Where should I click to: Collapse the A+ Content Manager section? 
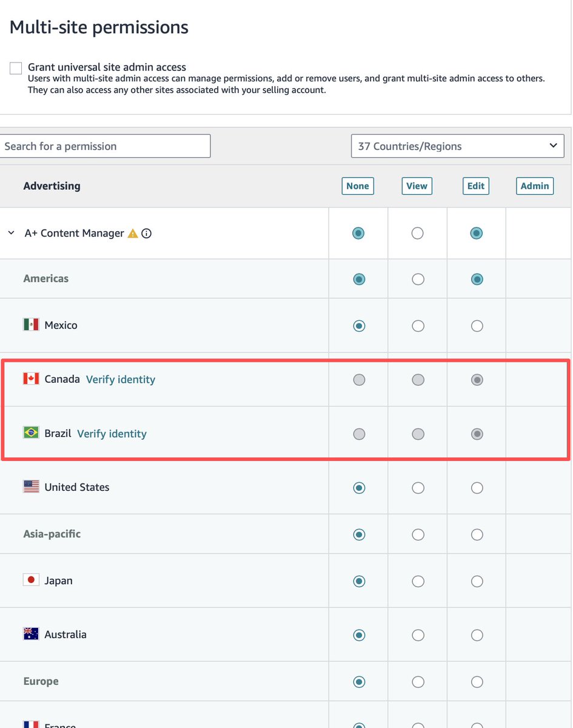(x=10, y=232)
